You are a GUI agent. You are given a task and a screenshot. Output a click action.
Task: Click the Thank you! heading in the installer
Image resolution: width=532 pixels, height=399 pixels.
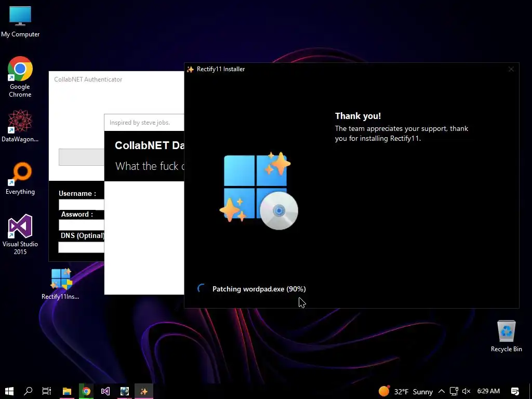(358, 116)
